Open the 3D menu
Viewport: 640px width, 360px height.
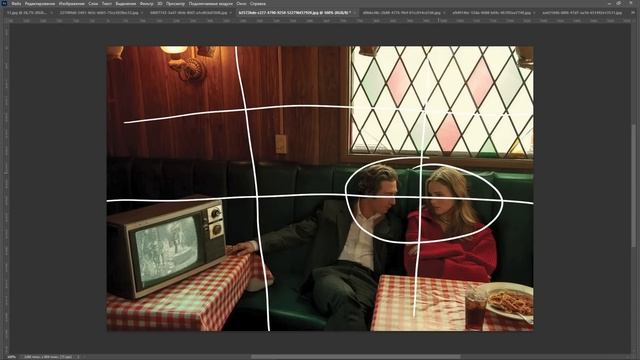(160, 4)
